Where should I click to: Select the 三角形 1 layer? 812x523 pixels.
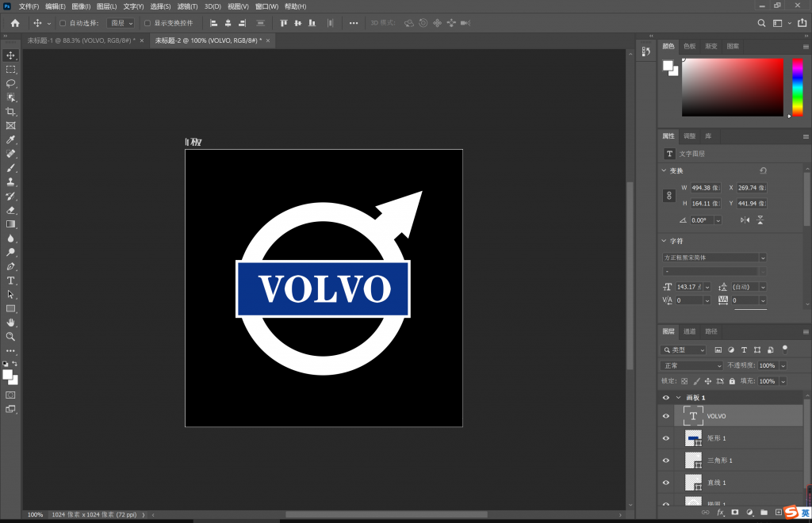click(720, 460)
